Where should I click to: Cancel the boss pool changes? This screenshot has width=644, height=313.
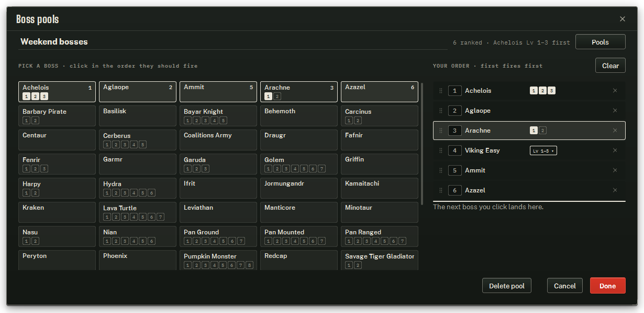coord(565,286)
